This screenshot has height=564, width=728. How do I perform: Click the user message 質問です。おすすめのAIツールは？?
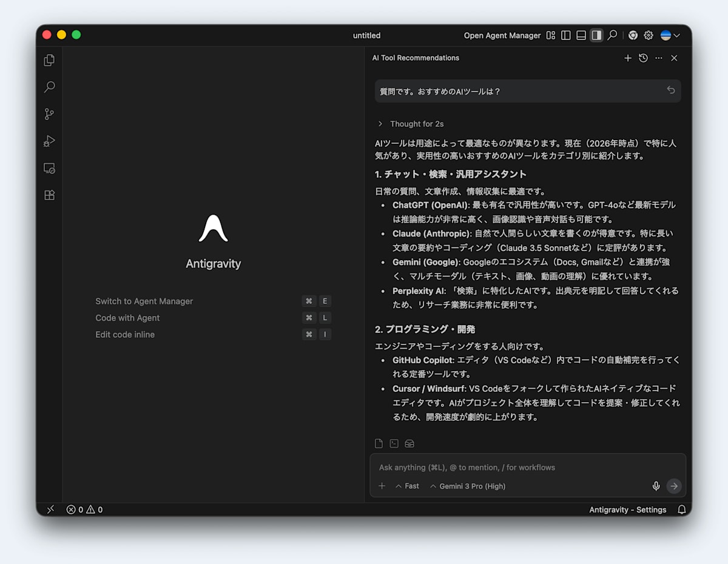528,91
